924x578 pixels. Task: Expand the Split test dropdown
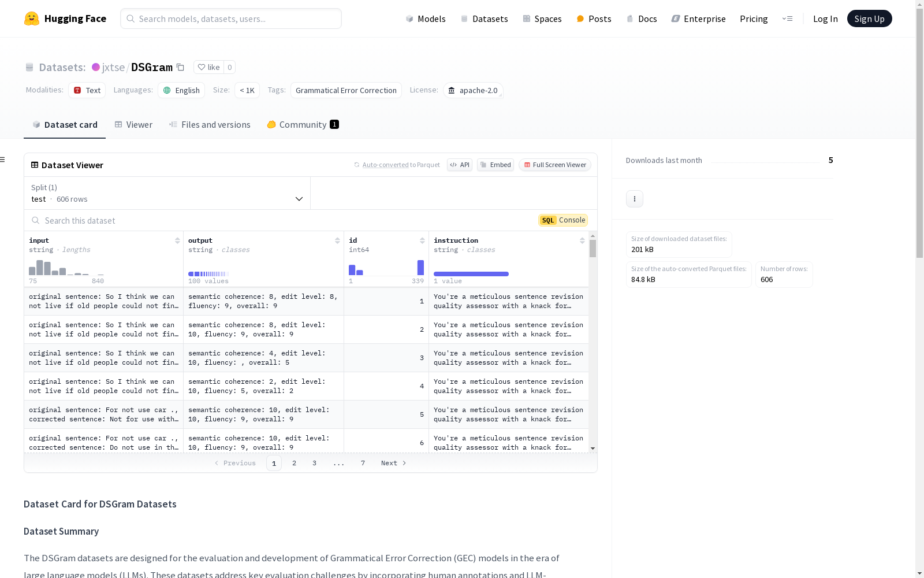(x=167, y=193)
